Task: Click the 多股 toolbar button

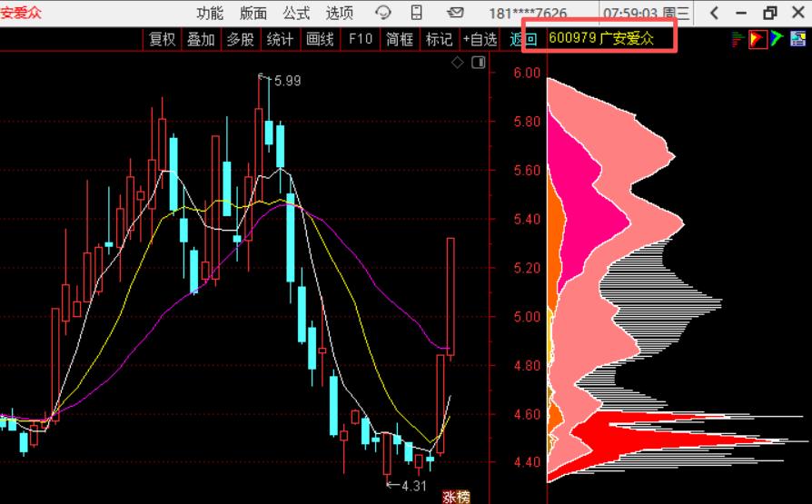Action: pyautogui.click(x=241, y=39)
